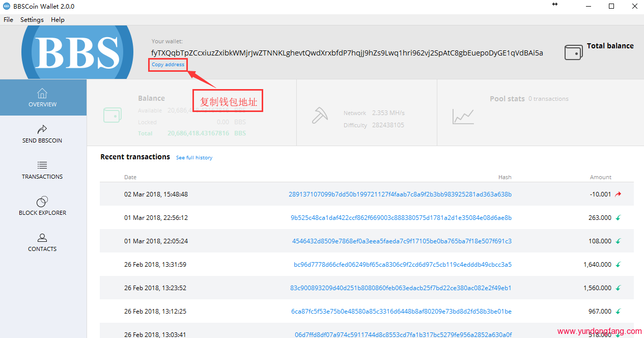Click the red outgoing arrow on -10.001
This screenshot has height=338, width=644.
(619, 194)
